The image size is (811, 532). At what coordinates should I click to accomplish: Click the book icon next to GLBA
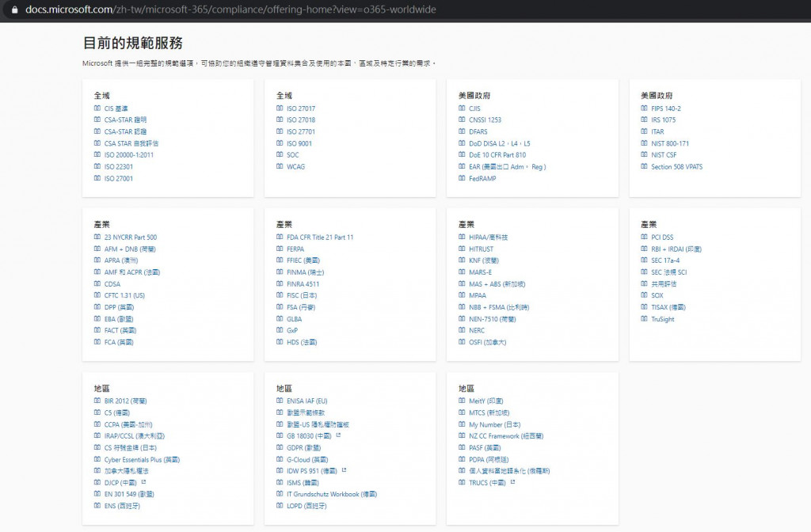tap(280, 318)
